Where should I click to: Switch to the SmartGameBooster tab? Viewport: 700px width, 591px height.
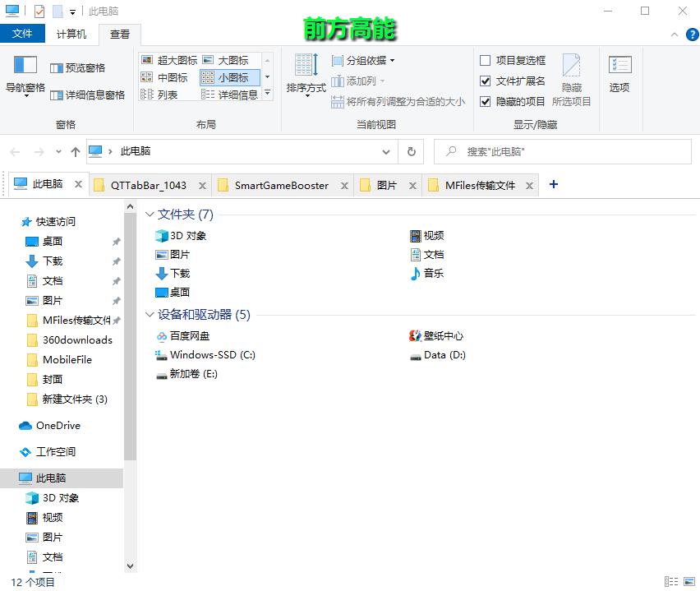pos(279,185)
